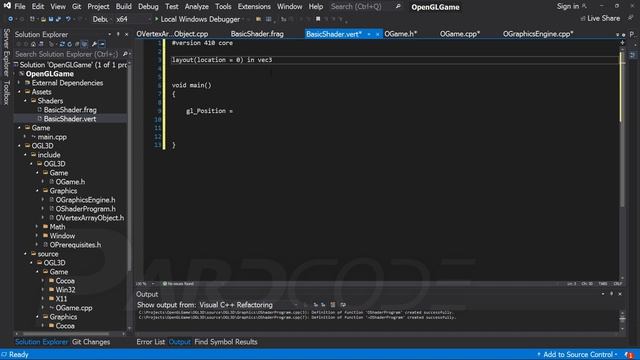640x360 pixels.
Task: Click the Visual Studio logo icon
Action: click(x=7, y=6)
